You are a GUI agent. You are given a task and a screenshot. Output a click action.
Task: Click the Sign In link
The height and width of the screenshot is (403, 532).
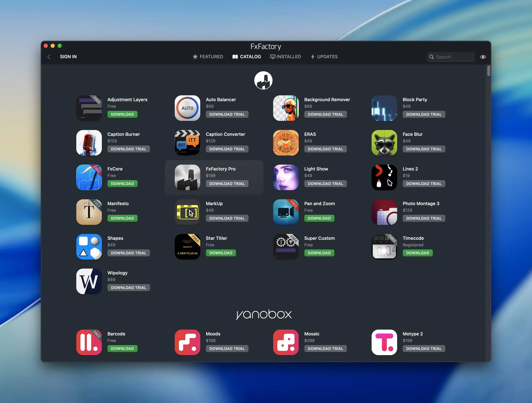click(x=68, y=57)
